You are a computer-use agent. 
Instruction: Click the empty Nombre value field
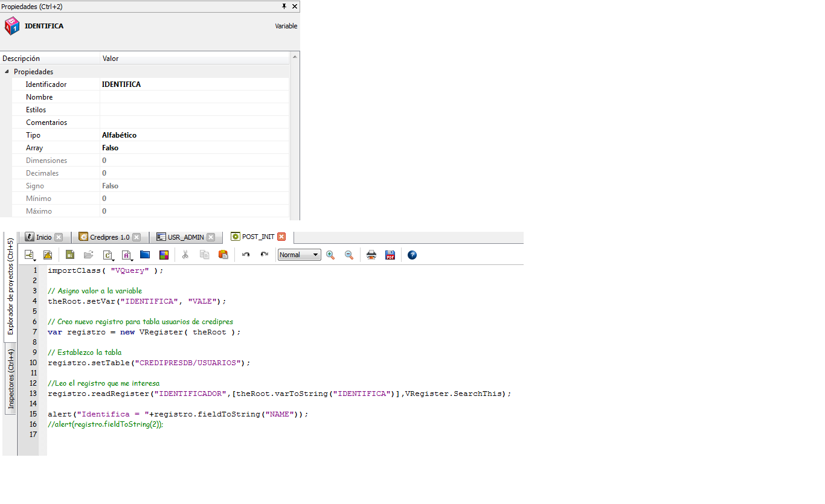coord(194,97)
